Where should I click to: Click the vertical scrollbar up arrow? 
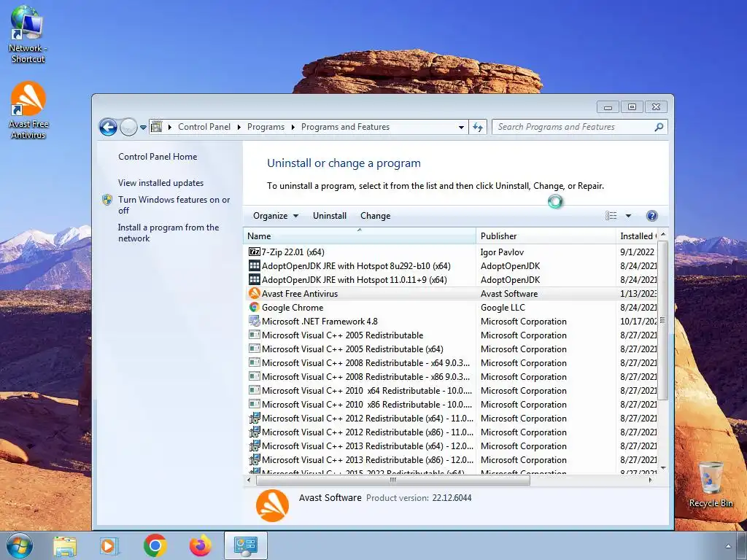pos(662,235)
